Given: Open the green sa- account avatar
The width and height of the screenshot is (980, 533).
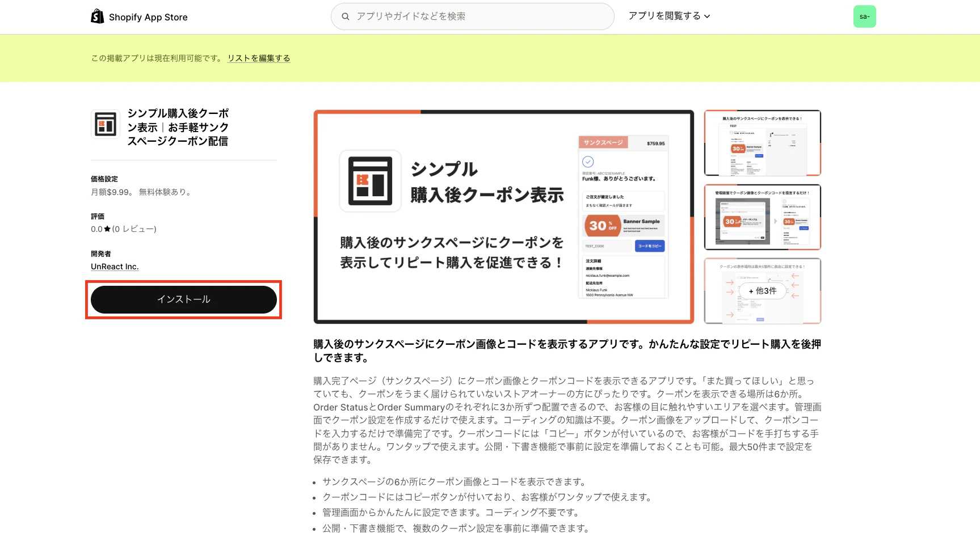Looking at the screenshot, I should (x=864, y=16).
